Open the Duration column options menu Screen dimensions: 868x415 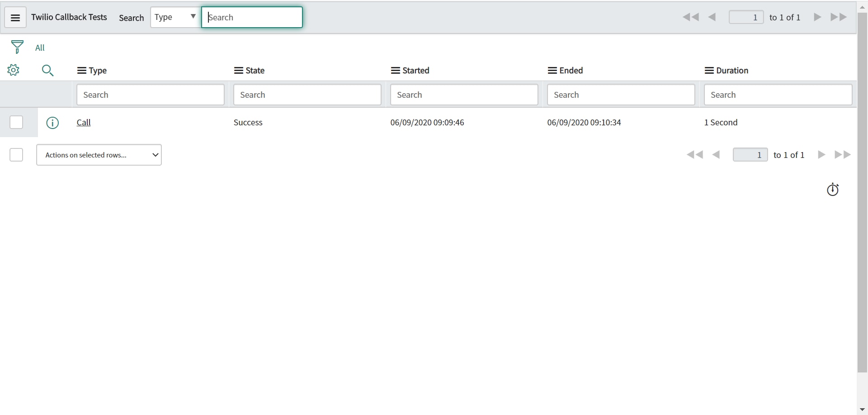pyautogui.click(x=709, y=71)
